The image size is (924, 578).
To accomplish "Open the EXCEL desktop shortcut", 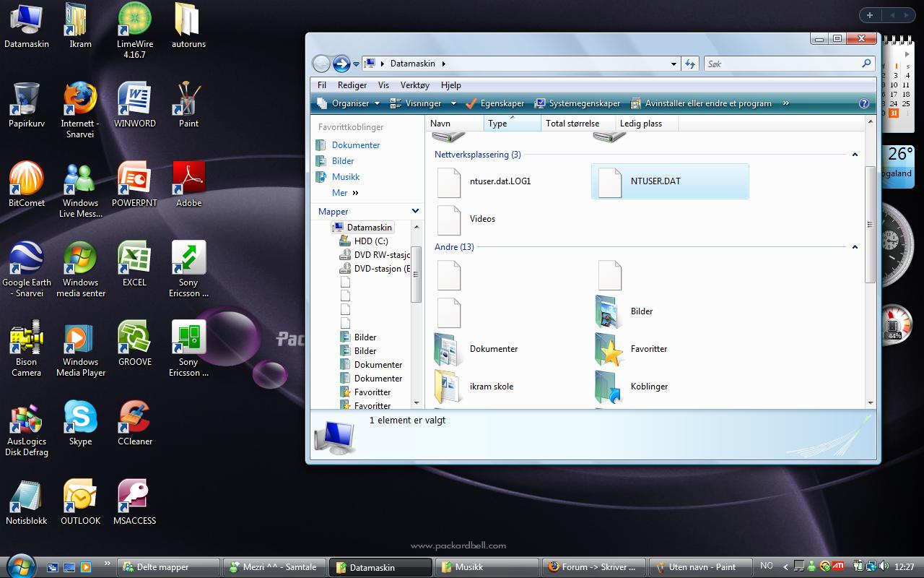I will click(134, 264).
